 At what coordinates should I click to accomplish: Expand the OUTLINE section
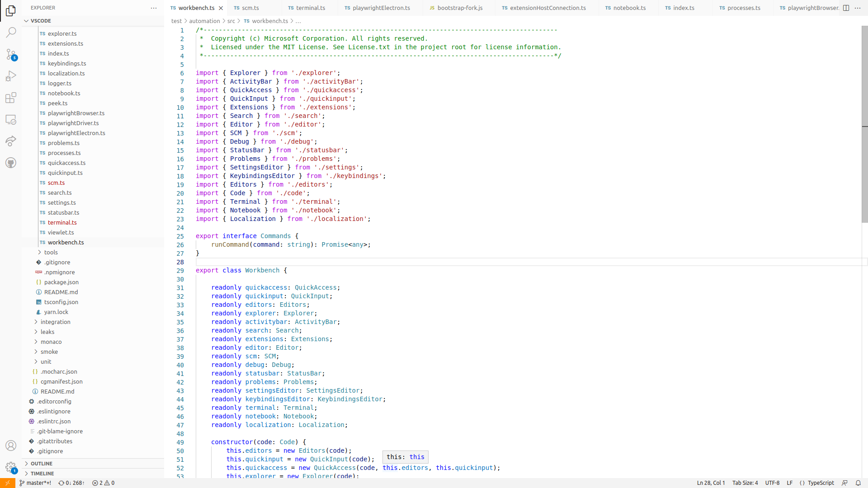click(x=42, y=464)
